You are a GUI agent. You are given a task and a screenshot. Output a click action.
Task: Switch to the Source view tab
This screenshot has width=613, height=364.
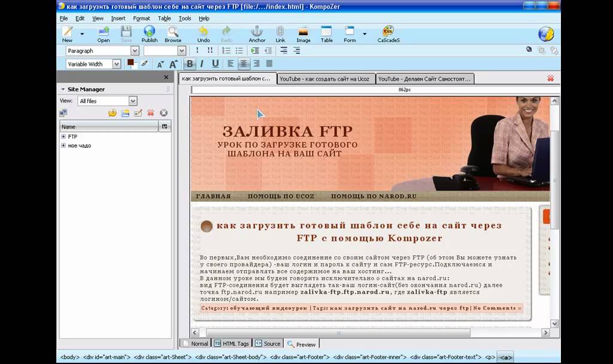(268, 344)
